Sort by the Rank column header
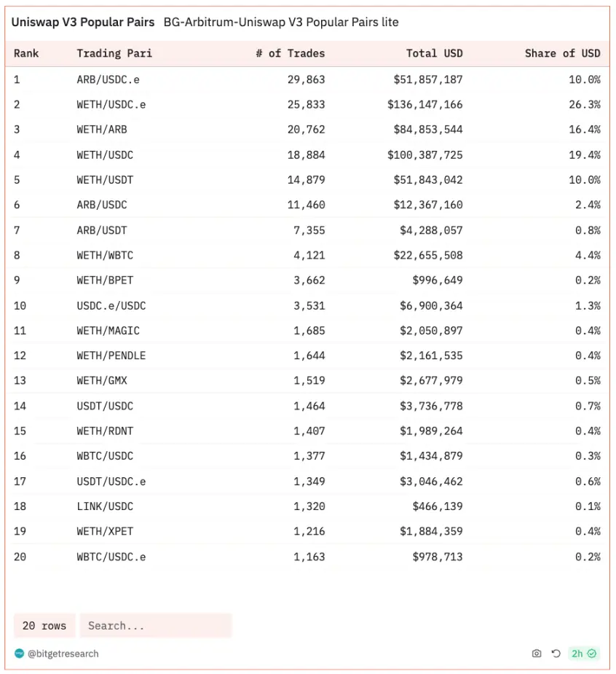 (x=26, y=53)
